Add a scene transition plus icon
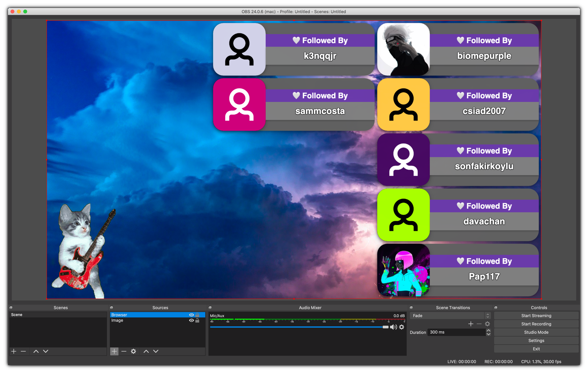This screenshot has width=588, height=373. (x=471, y=324)
